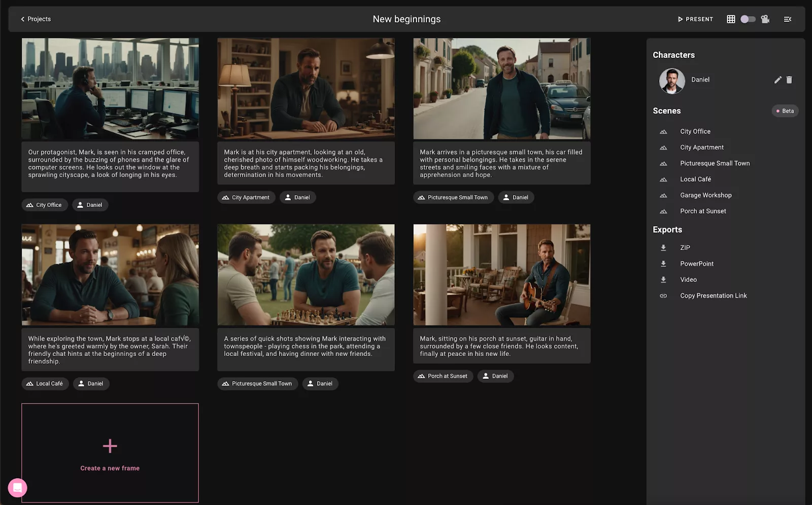Open the chess game frame thumbnail
Viewport: 812px width, 505px height.
(306, 275)
